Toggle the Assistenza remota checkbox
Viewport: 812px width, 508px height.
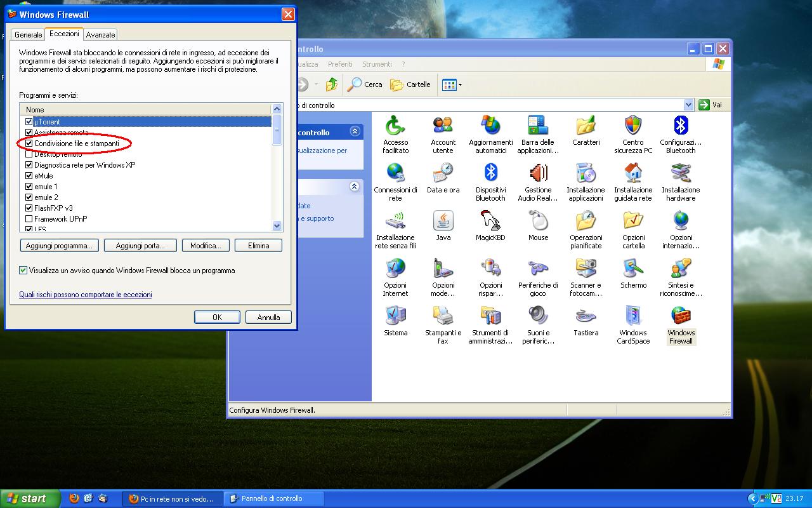[x=29, y=132]
